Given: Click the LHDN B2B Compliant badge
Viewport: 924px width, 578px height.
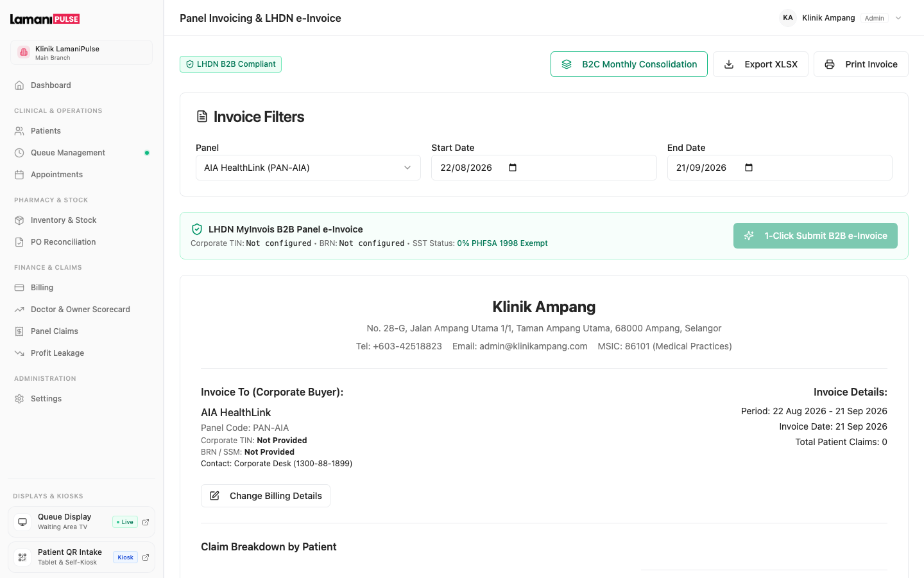Looking at the screenshot, I should pos(230,64).
